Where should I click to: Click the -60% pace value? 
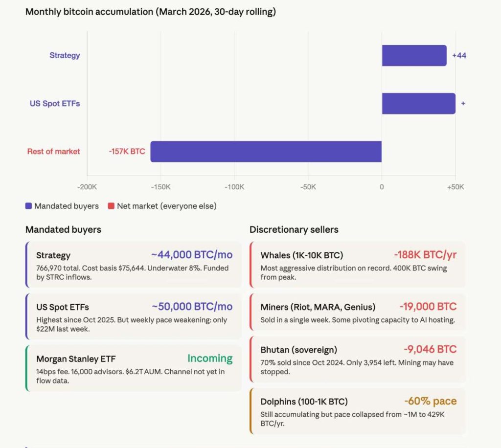tap(430, 401)
